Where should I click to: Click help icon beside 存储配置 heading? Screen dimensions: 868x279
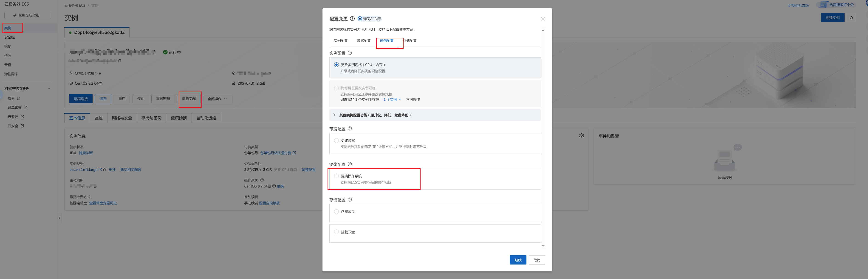(350, 200)
